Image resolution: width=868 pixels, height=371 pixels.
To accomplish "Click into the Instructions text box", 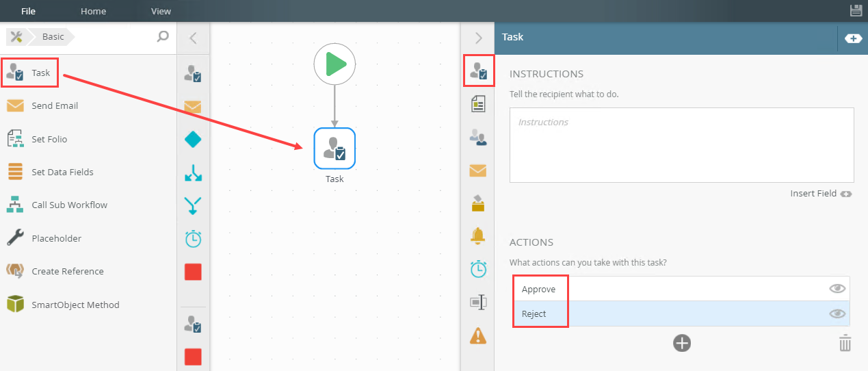I will coord(682,145).
